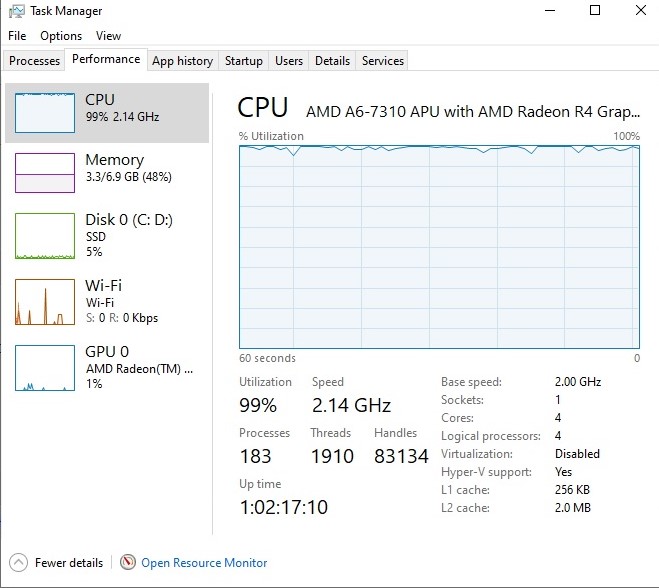
Task: Open Resource Monitor link
Action: point(204,563)
